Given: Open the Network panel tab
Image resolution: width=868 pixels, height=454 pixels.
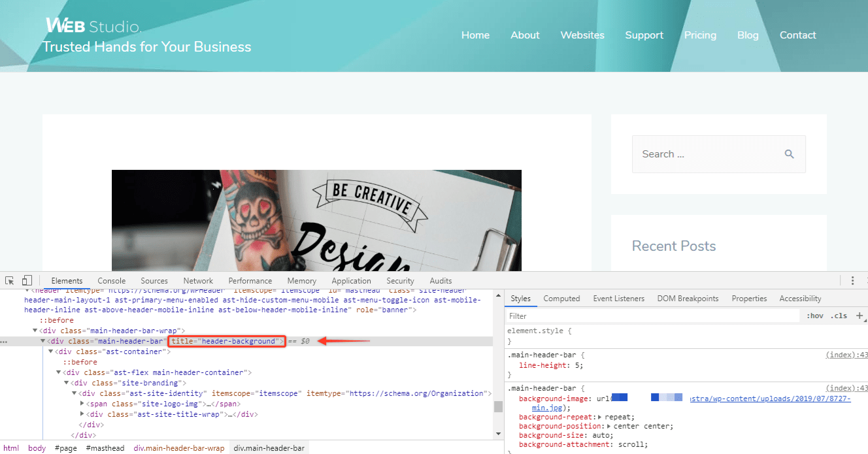Looking at the screenshot, I should click(x=198, y=281).
